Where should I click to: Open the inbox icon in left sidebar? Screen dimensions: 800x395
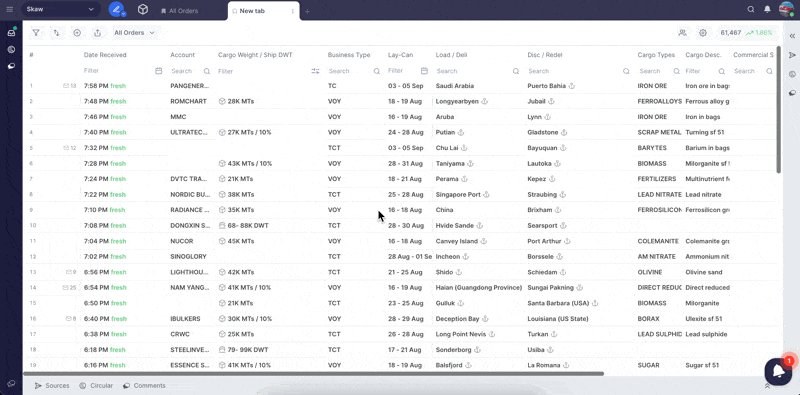pos(11,33)
